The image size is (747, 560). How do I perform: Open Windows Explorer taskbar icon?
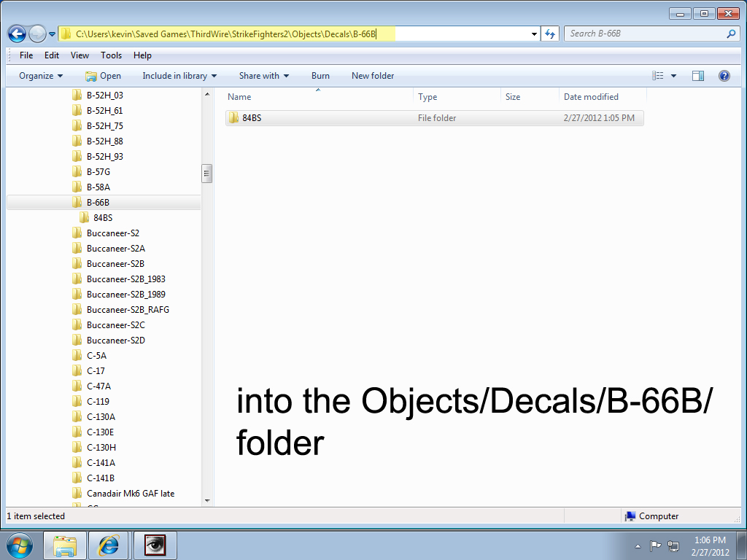click(x=65, y=545)
